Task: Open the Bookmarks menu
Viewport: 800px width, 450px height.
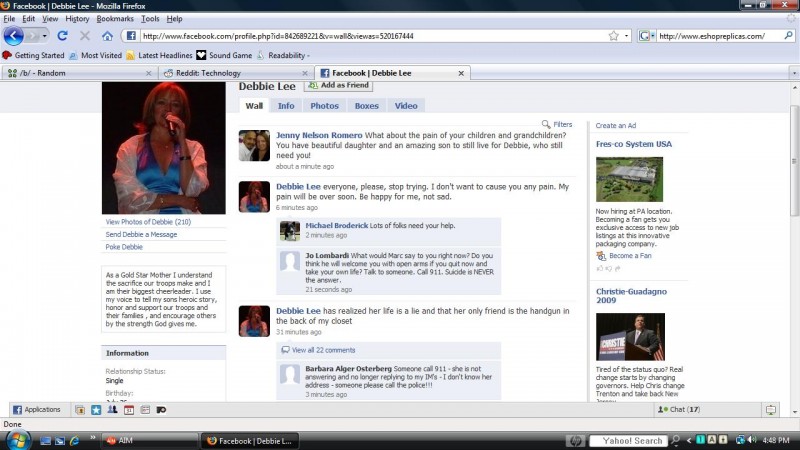Action: pos(115,19)
